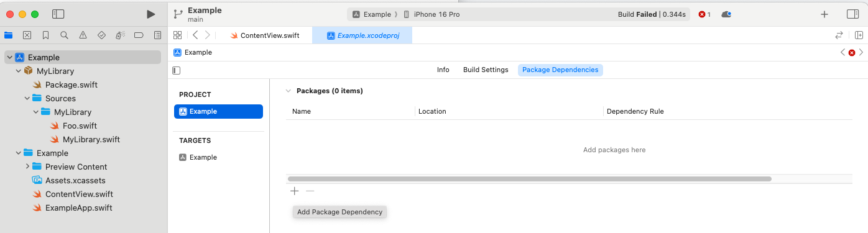Open the Bookmark navigator

click(45, 35)
